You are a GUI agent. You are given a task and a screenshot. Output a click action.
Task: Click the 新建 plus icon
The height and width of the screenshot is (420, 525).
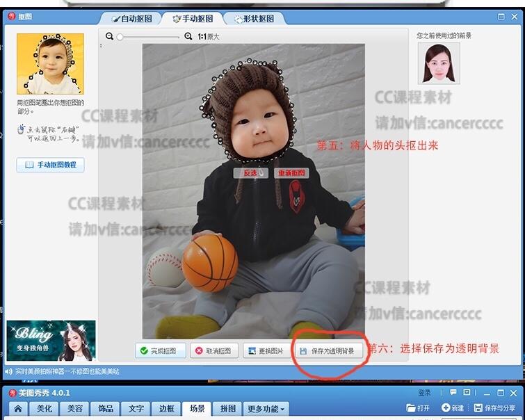pyautogui.click(x=446, y=407)
